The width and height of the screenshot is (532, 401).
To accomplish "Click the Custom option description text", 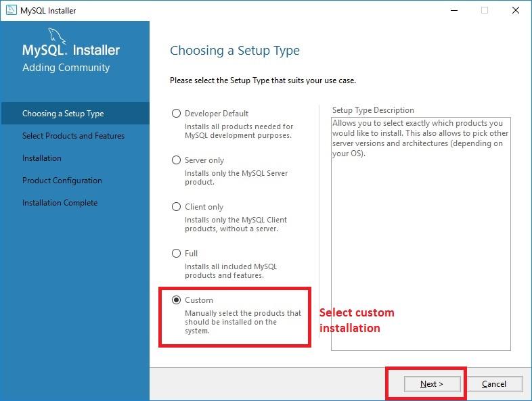I will [x=243, y=322].
